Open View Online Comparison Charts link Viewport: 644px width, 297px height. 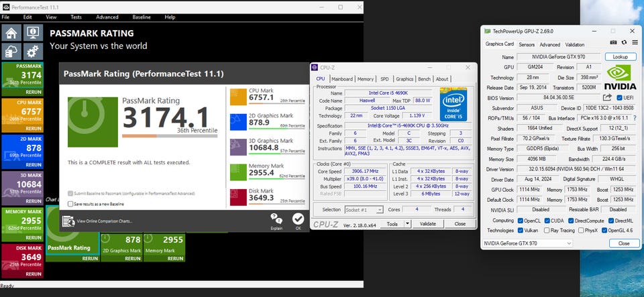click(105, 221)
